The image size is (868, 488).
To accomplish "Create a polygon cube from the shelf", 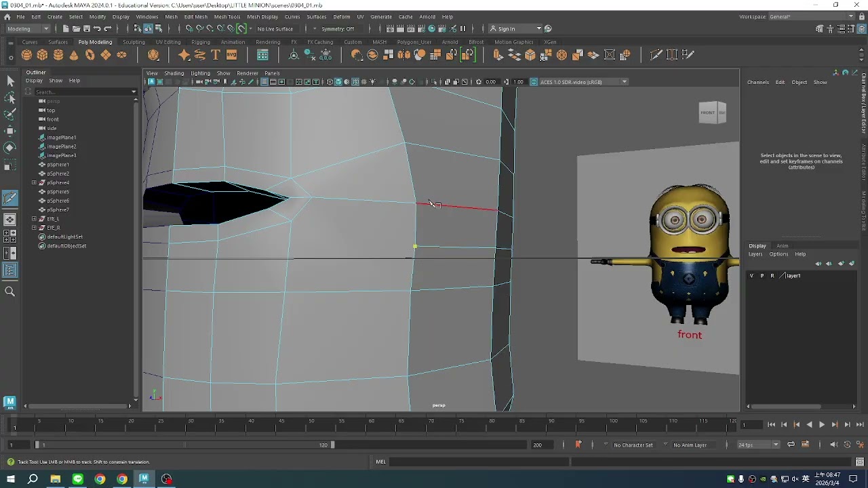I will tap(42, 55).
